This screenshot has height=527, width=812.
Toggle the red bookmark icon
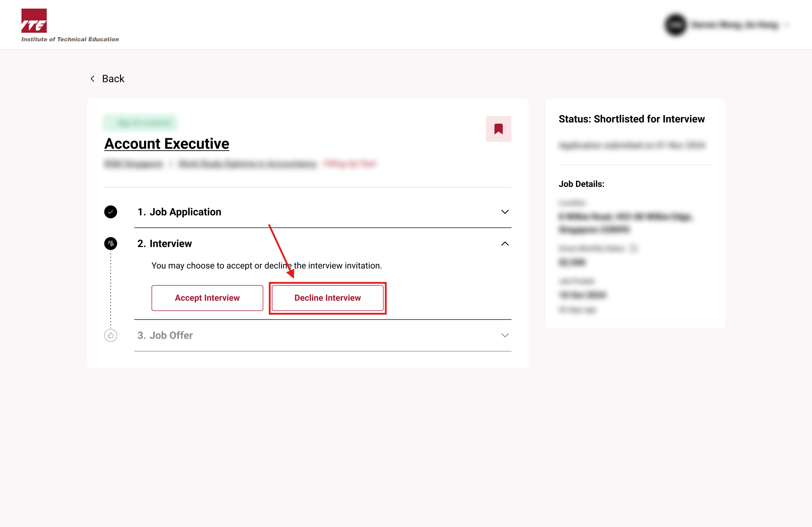coord(498,129)
